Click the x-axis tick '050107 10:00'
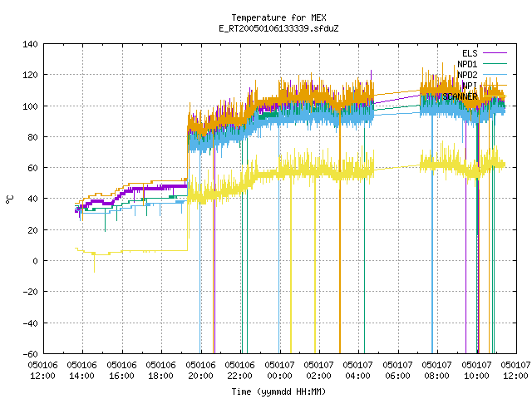The width and height of the screenshot is (532, 399). point(476,371)
